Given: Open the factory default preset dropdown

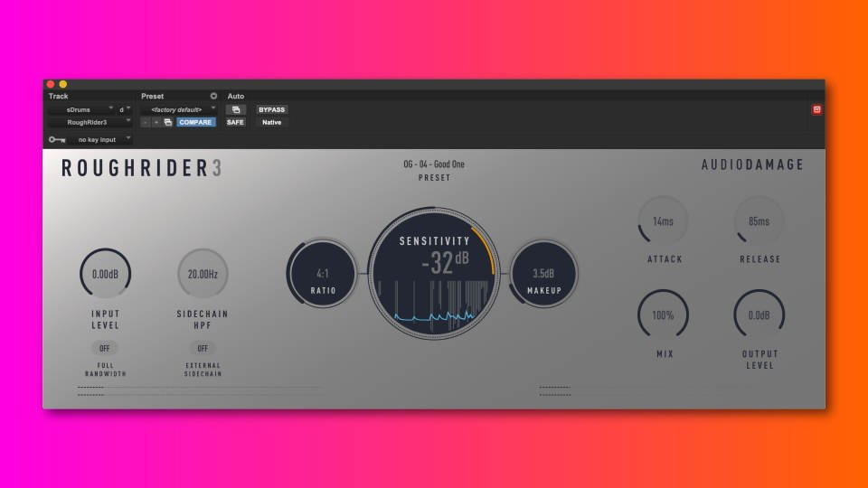Looking at the screenshot, I should click(x=179, y=109).
